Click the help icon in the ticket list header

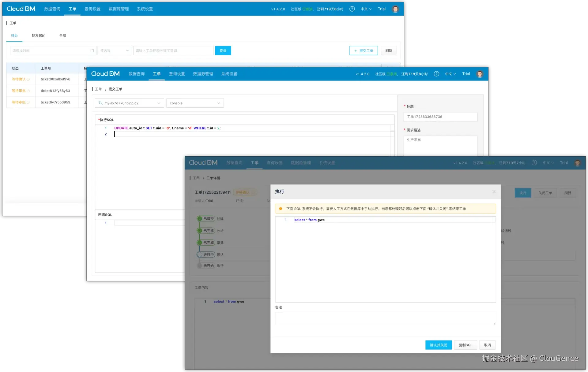coord(352,9)
